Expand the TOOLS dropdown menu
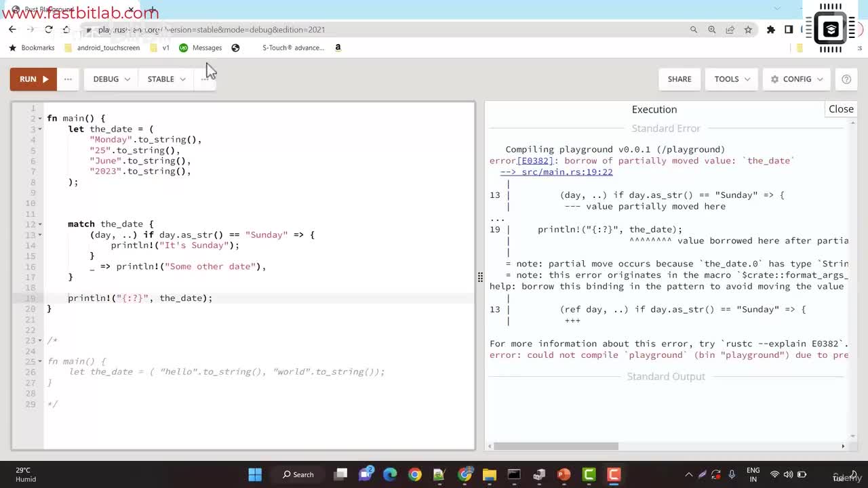Screen dimensions: 868x488 [x=732, y=79]
